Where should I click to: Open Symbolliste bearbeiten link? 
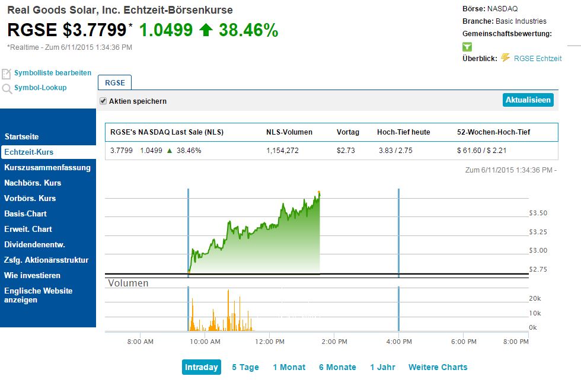[x=53, y=73]
